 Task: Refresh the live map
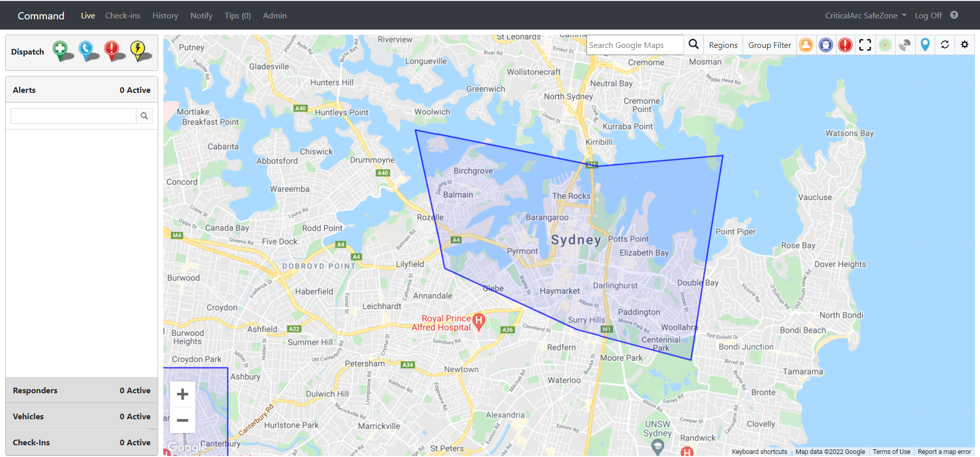(945, 45)
